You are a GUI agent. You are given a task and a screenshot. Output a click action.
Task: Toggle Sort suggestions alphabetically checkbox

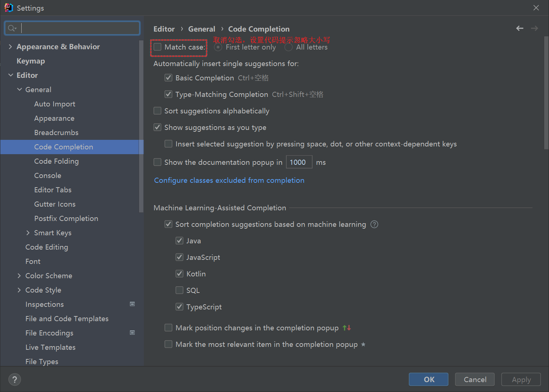[157, 111]
